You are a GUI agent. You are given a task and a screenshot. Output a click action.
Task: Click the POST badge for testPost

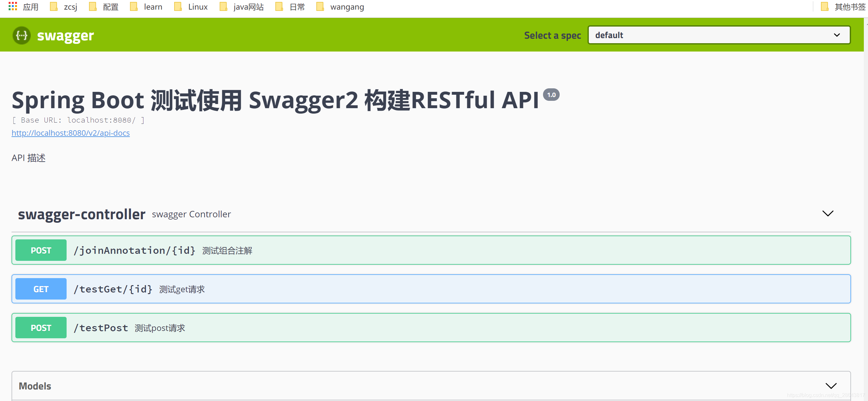pyautogui.click(x=41, y=328)
